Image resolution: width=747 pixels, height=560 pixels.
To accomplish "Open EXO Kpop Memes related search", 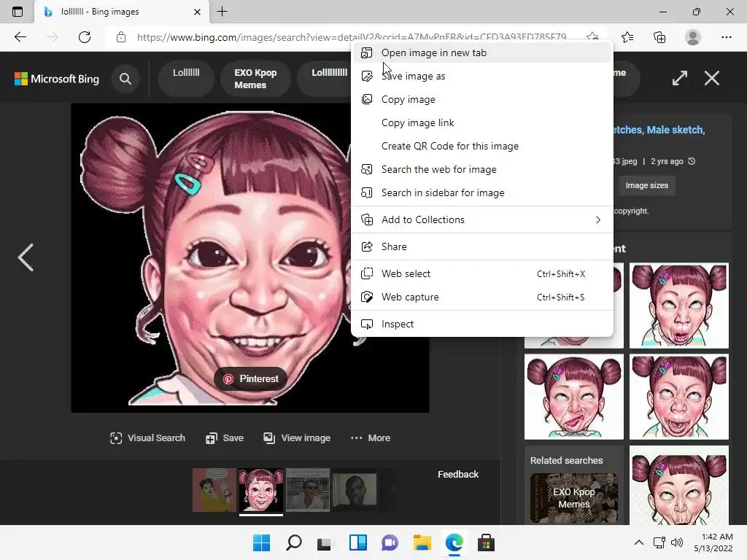I will pyautogui.click(x=574, y=498).
